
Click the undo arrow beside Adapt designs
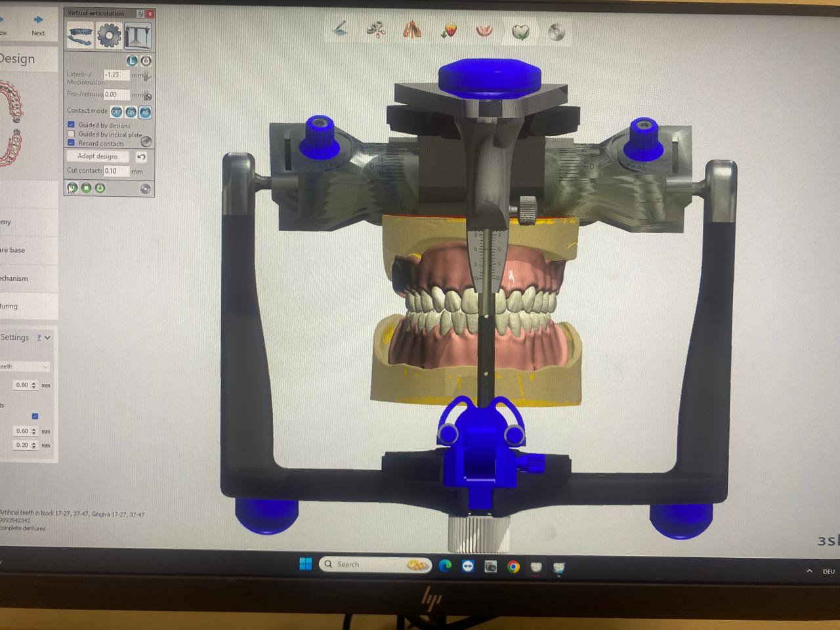coord(141,157)
